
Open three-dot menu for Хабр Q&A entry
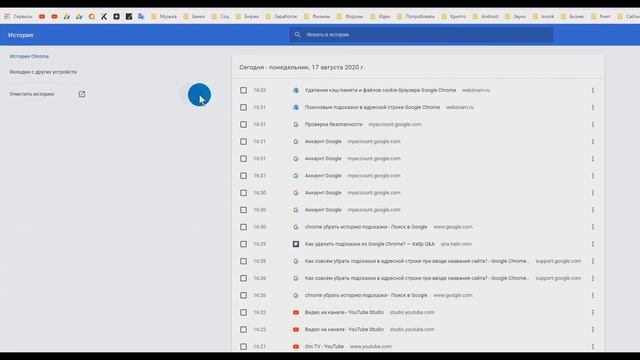click(593, 244)
